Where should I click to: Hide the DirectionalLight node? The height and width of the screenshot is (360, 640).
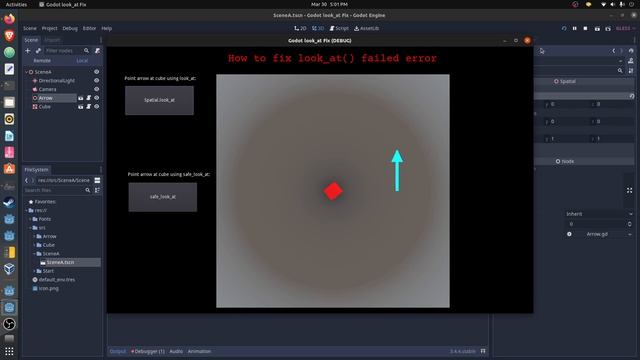point(97,80)
